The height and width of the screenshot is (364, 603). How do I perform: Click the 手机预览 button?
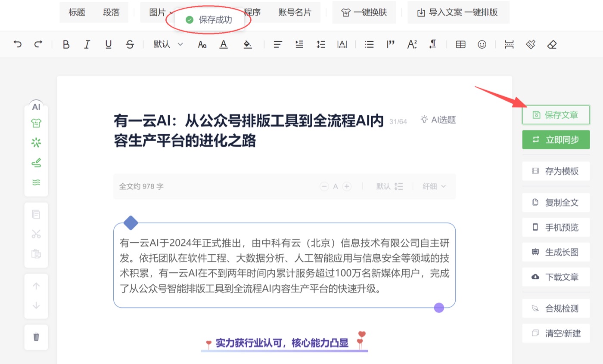556,227
